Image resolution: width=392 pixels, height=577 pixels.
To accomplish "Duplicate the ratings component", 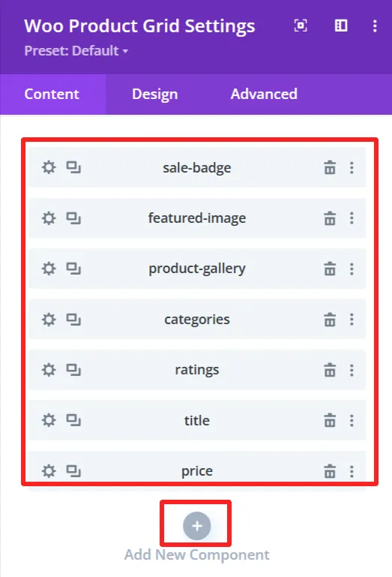I will tap(73, 370).
